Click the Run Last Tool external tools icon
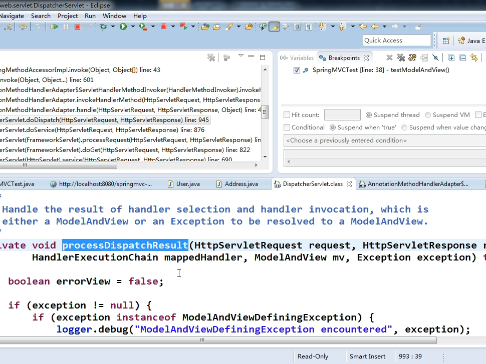 click(x=143, y=27)
